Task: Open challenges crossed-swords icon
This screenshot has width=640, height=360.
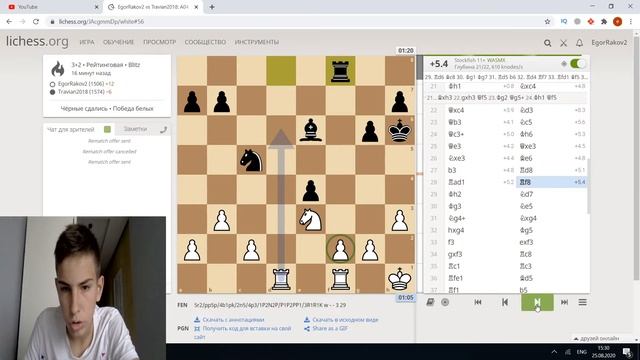Action: coord(563,43)
